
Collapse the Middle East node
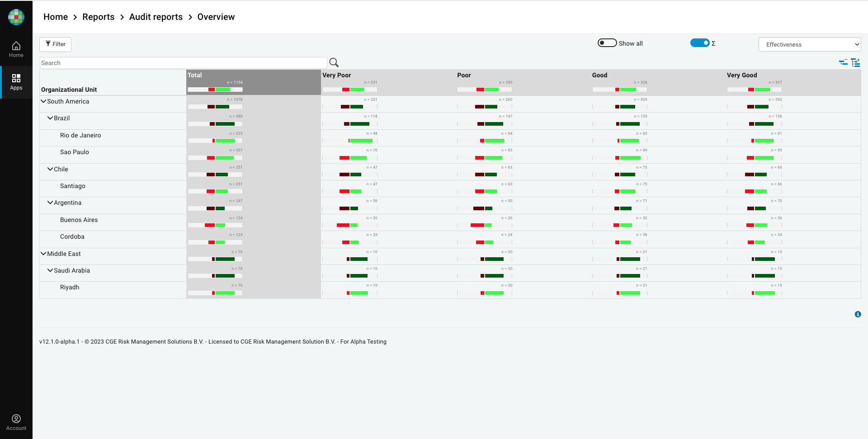[x=43, y=254]
